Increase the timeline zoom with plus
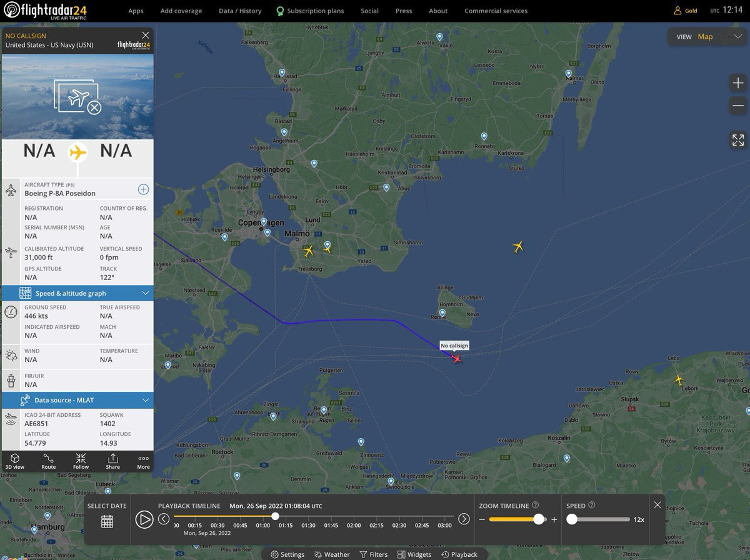Screen dimensions: 750x560 (x=554, y=520)
